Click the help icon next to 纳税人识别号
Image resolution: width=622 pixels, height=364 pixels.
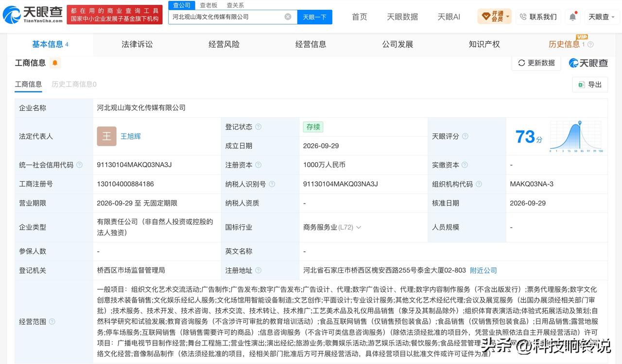coord(272,184)
